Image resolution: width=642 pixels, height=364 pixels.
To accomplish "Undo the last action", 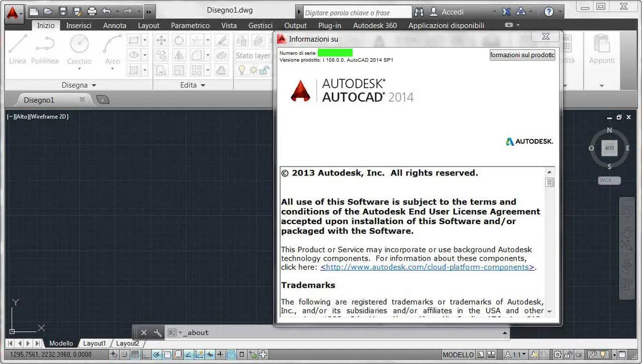I will [106, 11].
